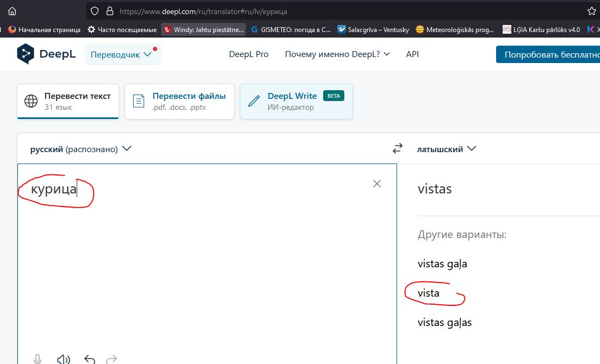Listen to source text speaker icon
This screenshot has width=600, height=364.
[64, 359]
